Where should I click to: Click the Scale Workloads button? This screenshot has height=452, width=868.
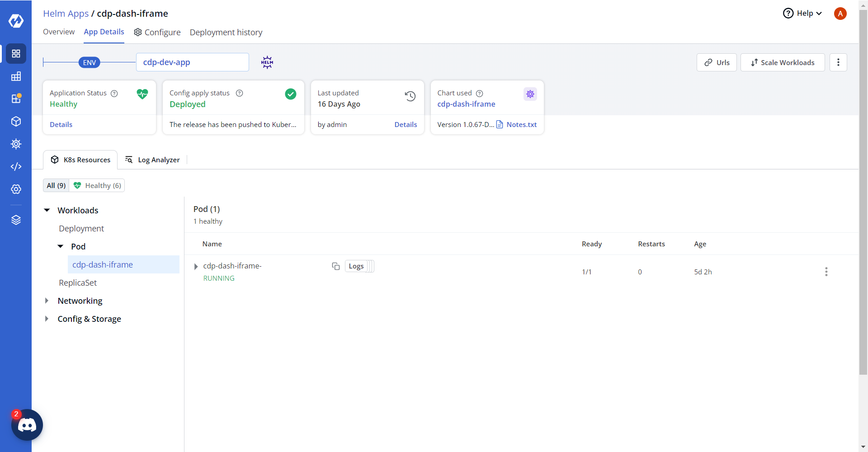(783, 62)
